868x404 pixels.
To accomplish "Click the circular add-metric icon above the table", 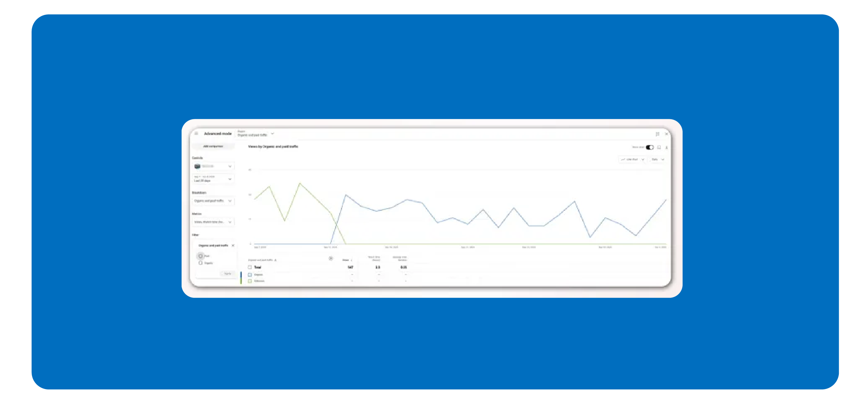I will click(331, 258).
